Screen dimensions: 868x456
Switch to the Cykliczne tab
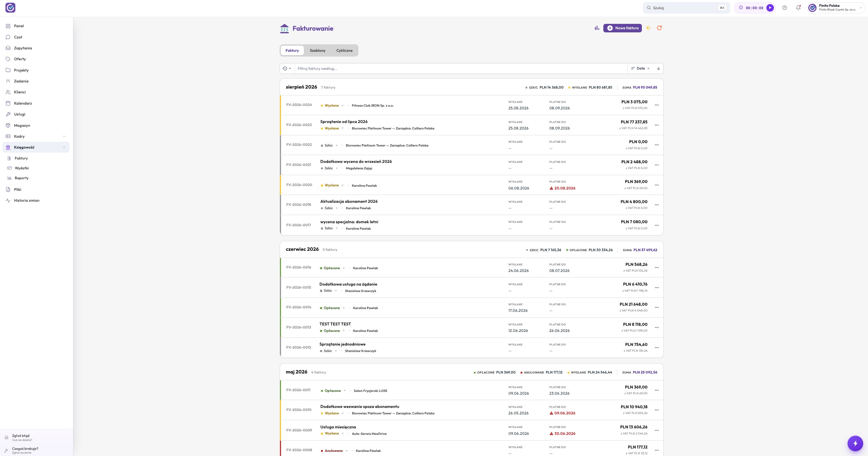(344, 50)
